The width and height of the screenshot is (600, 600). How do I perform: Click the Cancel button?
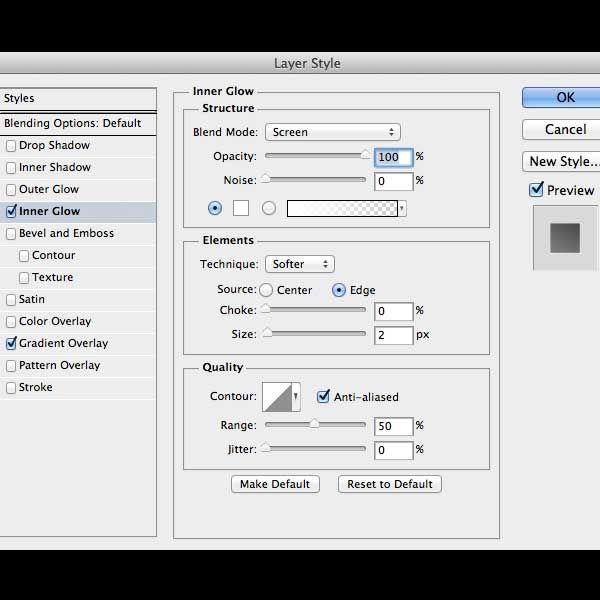(x=561, y=129)
